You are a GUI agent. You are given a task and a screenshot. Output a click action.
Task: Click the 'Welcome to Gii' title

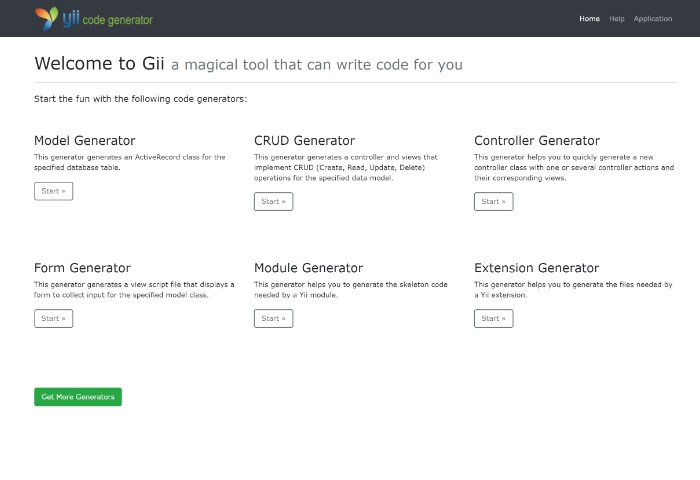99,64
